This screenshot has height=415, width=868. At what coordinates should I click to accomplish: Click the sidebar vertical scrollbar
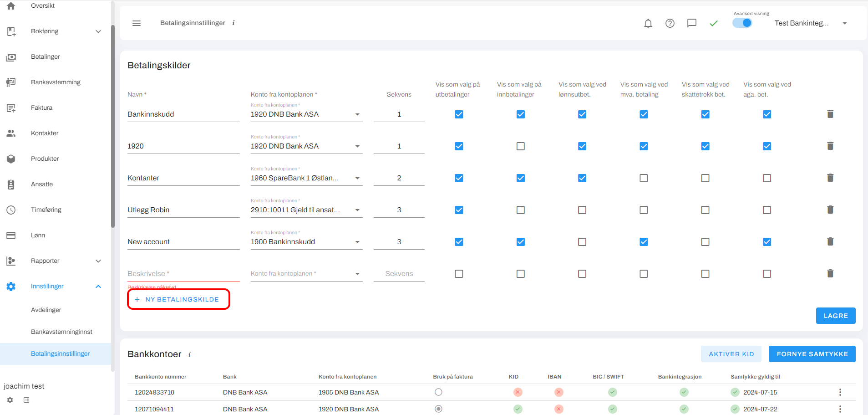[x=113, y=127]
